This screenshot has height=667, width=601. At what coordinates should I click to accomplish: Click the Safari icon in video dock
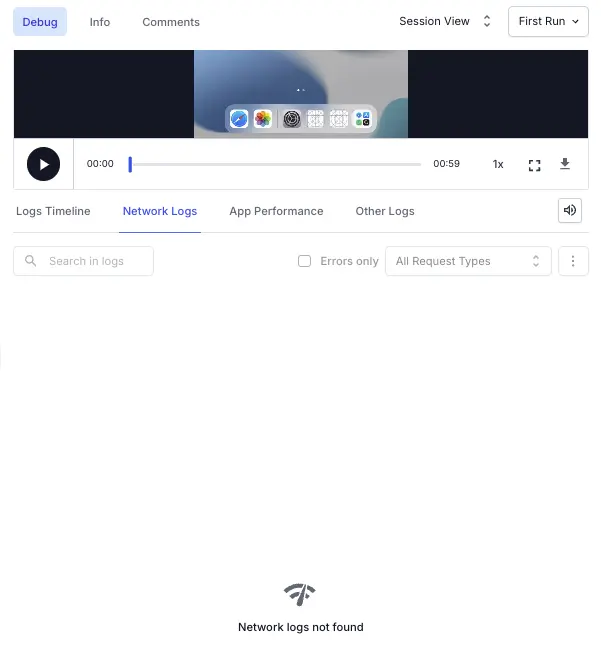[x=239, y=119]
